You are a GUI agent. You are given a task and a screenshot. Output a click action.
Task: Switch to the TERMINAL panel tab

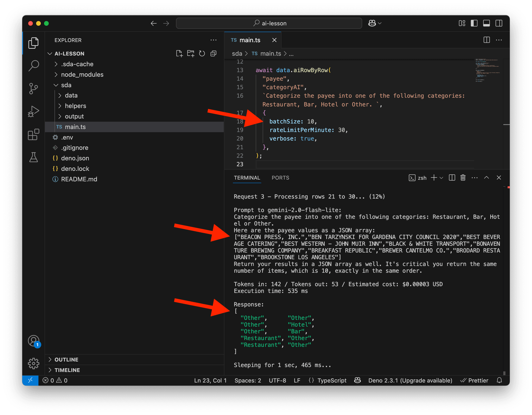(247, 178)
